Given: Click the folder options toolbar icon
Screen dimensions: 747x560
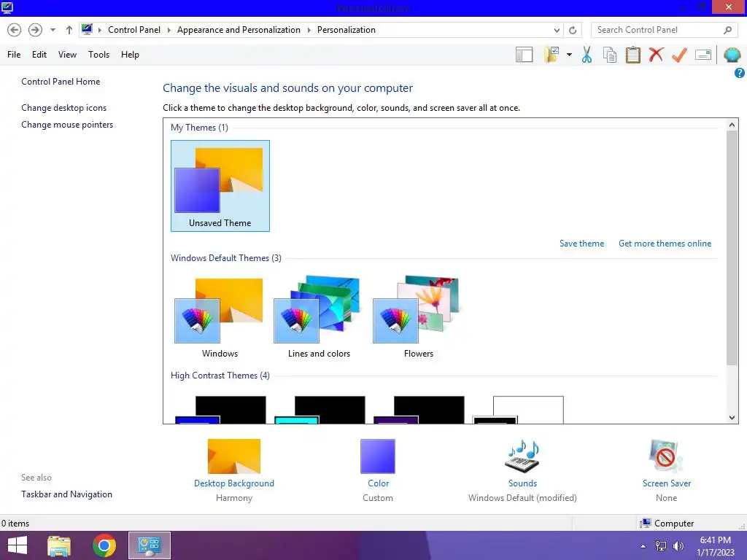Looking at the screenshot, I should tap(551, 55).
